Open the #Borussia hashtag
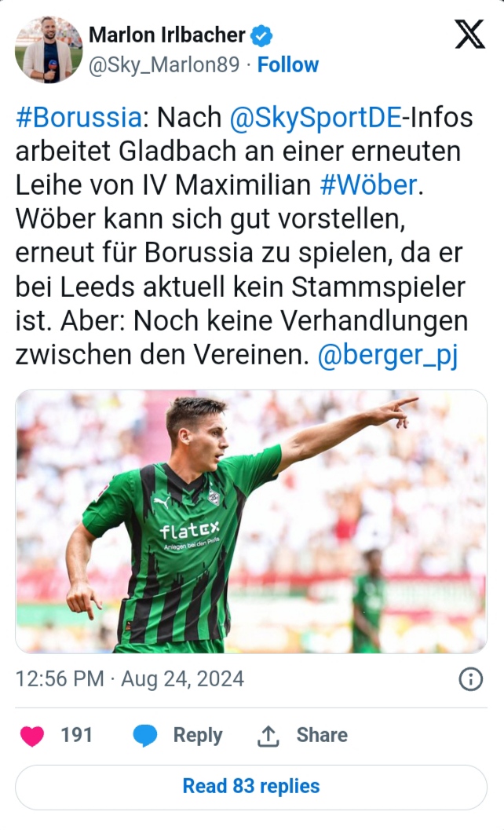The width and height of the screenshot is (504, 830). (79, 117)
